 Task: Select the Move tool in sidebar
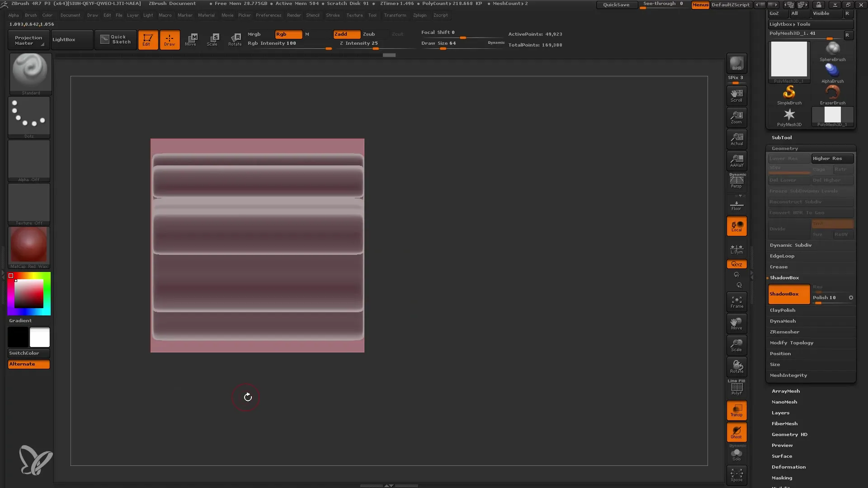pos(736,324)
